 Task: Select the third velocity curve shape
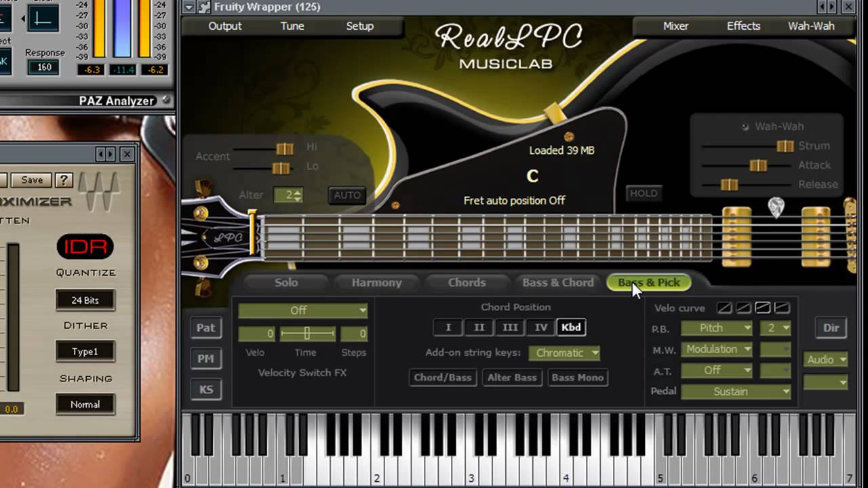coord(763,308)
